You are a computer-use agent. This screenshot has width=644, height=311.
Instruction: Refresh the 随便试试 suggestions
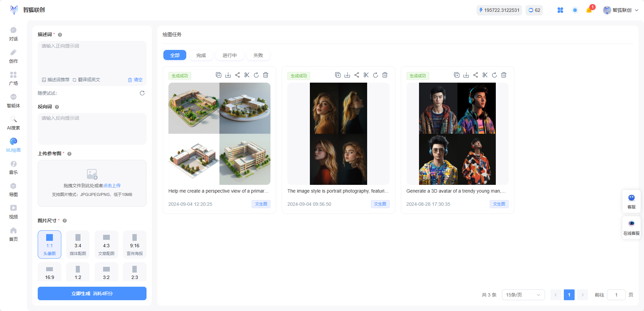coord(142,93)
